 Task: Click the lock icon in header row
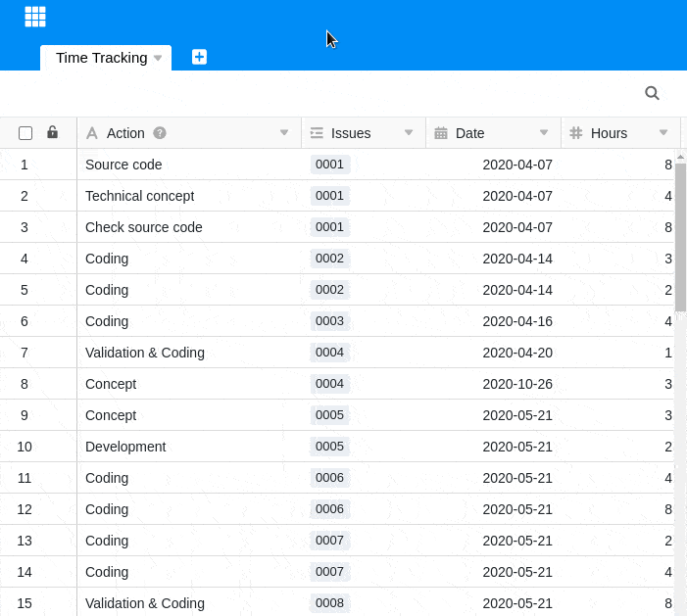click(53, 132)
